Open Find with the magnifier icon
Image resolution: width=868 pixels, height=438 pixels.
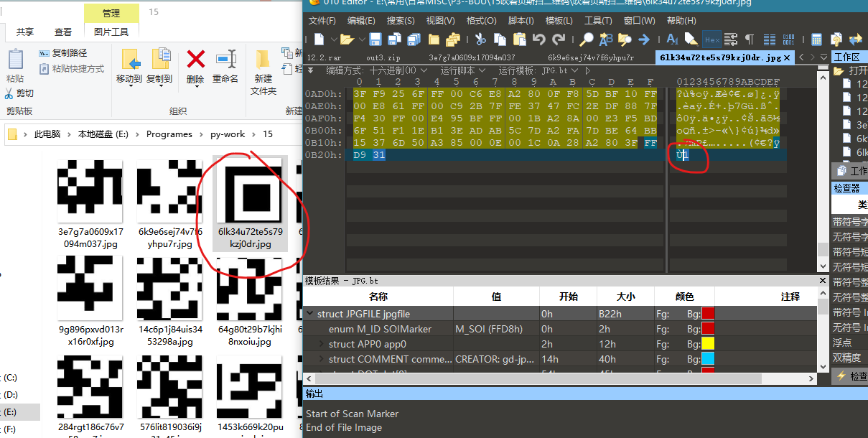(587, 39)
